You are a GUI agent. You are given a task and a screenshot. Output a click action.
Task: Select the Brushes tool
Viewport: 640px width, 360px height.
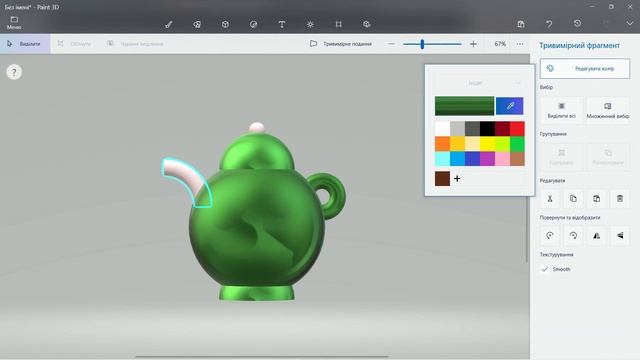tap(169, 24)
